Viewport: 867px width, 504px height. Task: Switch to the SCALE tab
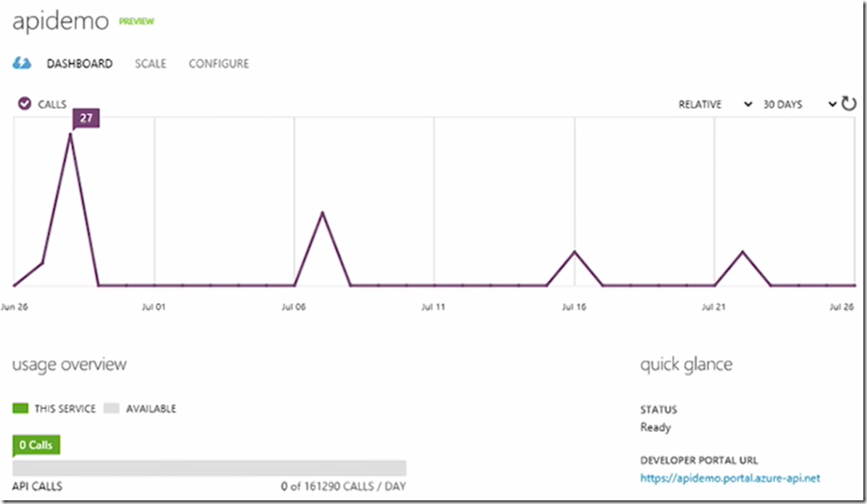coord(151,64)
